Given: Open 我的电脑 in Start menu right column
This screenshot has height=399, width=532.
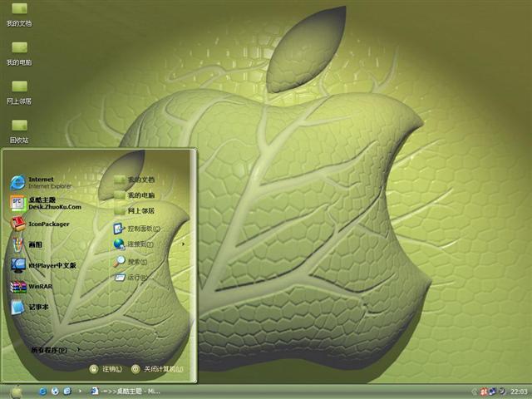Looking at the screenshot, I should [x=134, y=195].
